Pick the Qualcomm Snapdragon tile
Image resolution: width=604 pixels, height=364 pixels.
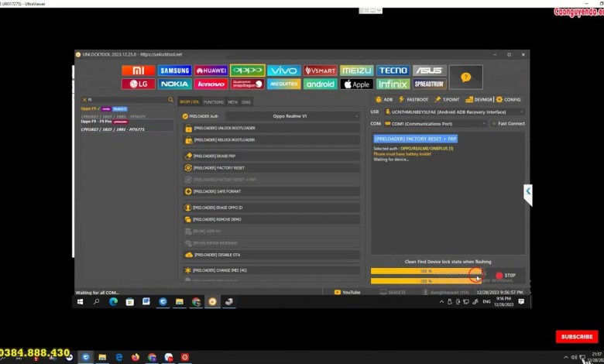click(247, 84)
